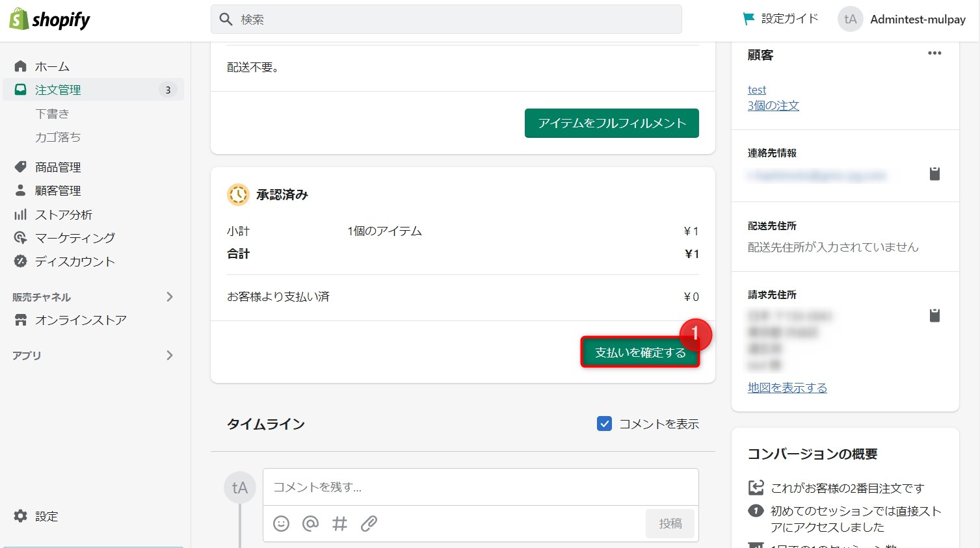
Task: Copy address with 請求先住所 clipboard icon
Action: (934, 315)
